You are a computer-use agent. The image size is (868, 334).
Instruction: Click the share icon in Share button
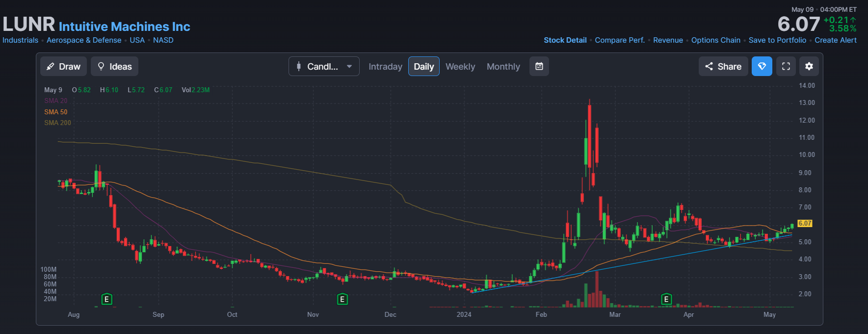click(x=709, y=66)
